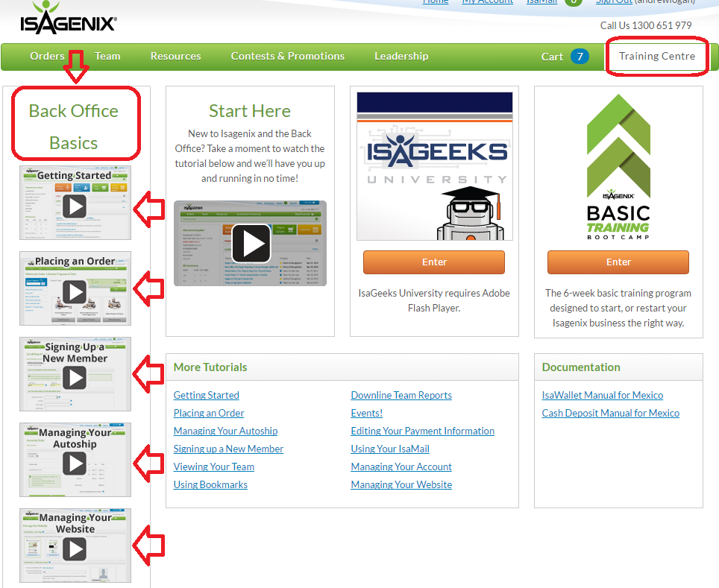Open the Team menu

(x=107, y=56)
